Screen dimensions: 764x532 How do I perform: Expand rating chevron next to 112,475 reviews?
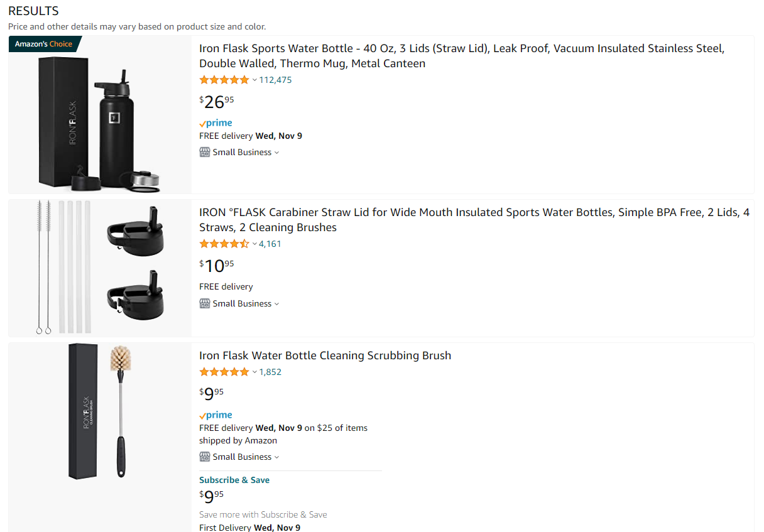tap(254, 80)
